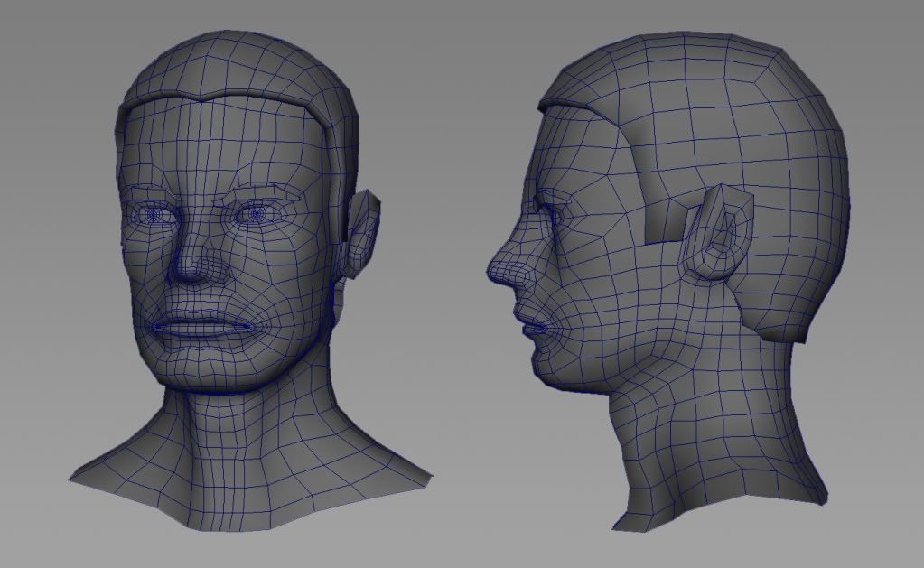
Task: Select the nose tip on front-view head
Action: click(191, 270)
